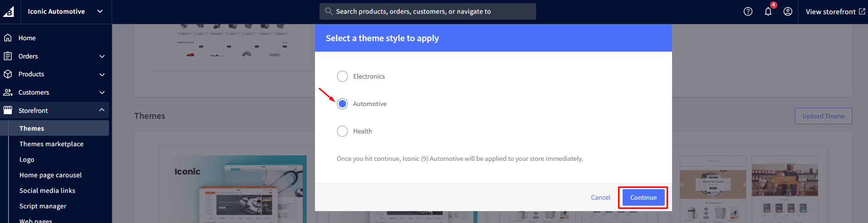Screen dimensions: 868x223
Task: Open the Iconic Automotive store dropdown
Action: pyautogui.click(x=100, y=11)
